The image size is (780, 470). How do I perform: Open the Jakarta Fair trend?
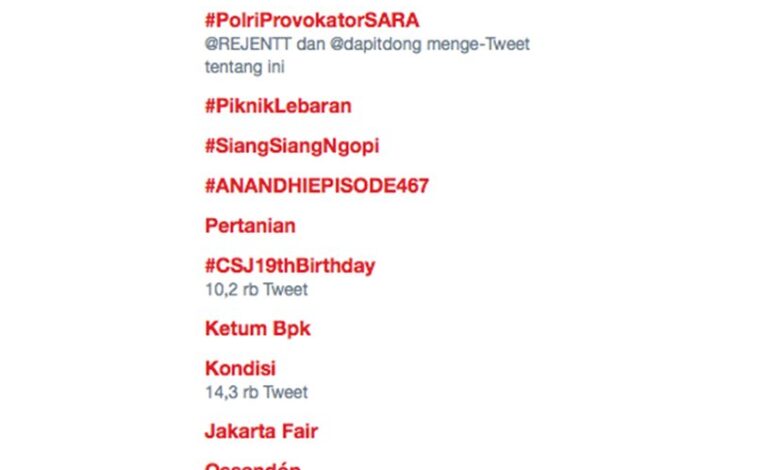point(261,431)
